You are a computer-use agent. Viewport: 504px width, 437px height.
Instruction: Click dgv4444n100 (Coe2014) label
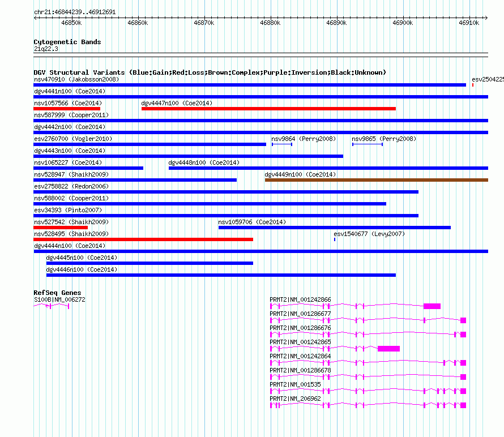pos(70,246)
